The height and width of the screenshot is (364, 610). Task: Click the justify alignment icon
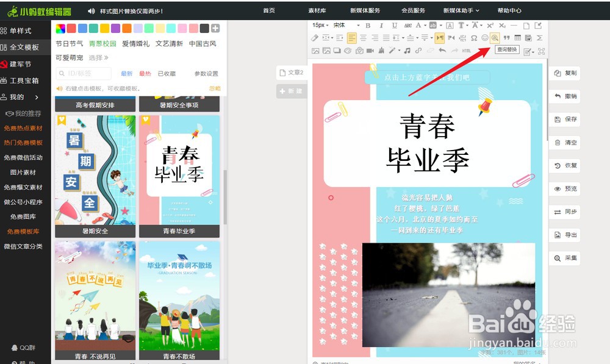(x=386, y=38)
